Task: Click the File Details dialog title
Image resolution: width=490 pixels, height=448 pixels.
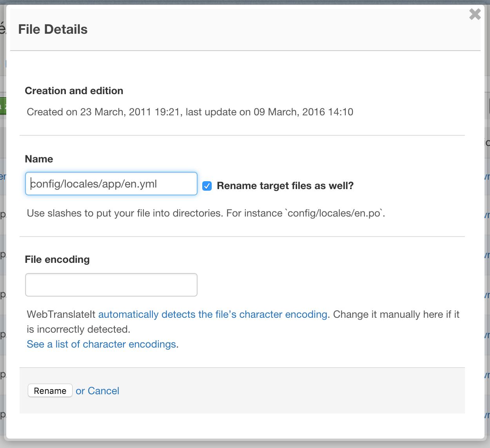Action: 53,29
